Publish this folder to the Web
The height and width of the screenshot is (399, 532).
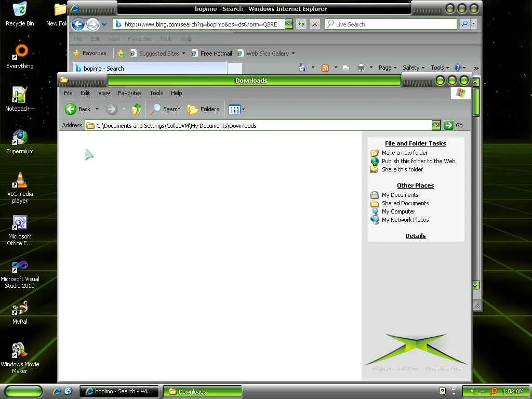(x=418, y=161)
